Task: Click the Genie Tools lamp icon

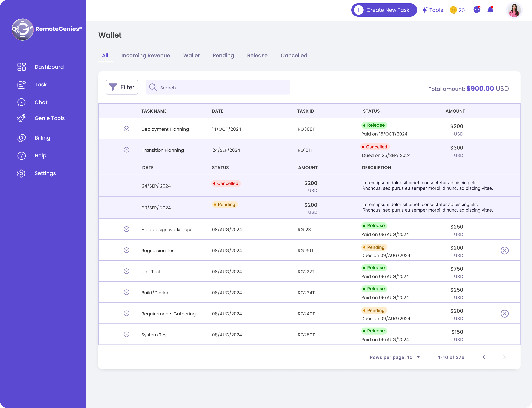Action: coord(21,118)
